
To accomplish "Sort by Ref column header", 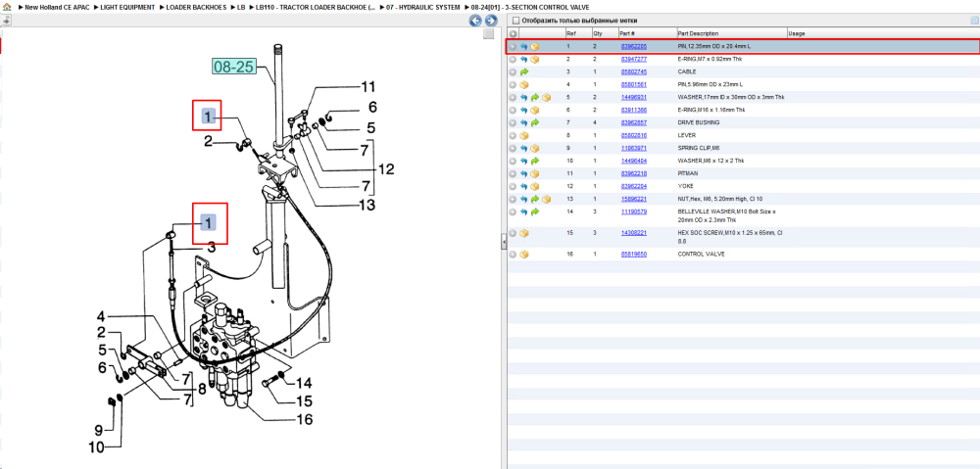I will 577,33.
